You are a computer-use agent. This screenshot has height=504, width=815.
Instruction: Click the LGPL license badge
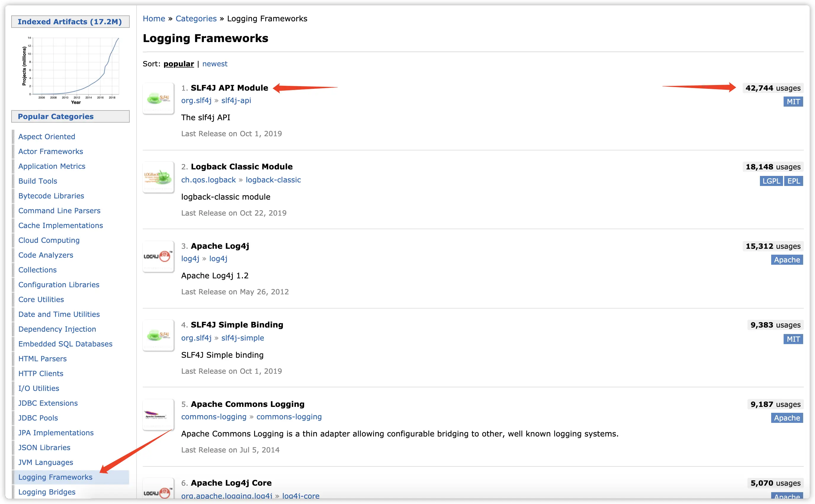point(771,181)
